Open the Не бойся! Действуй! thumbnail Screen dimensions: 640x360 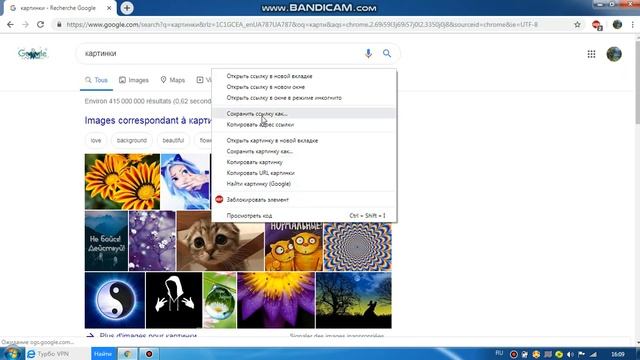(x=106, y=241)
